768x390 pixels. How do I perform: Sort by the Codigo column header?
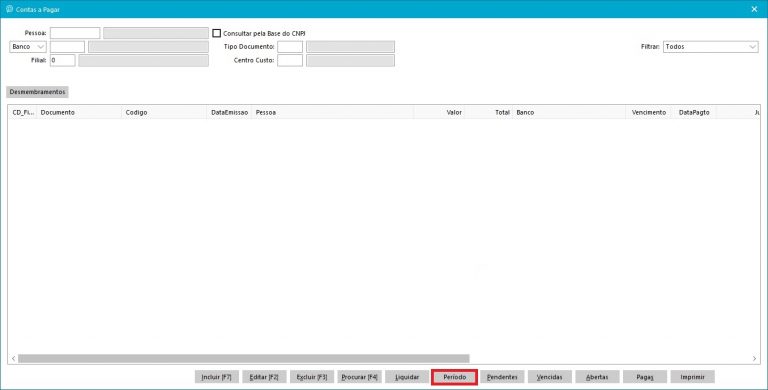pyautogui.click(x=164, y=112)
